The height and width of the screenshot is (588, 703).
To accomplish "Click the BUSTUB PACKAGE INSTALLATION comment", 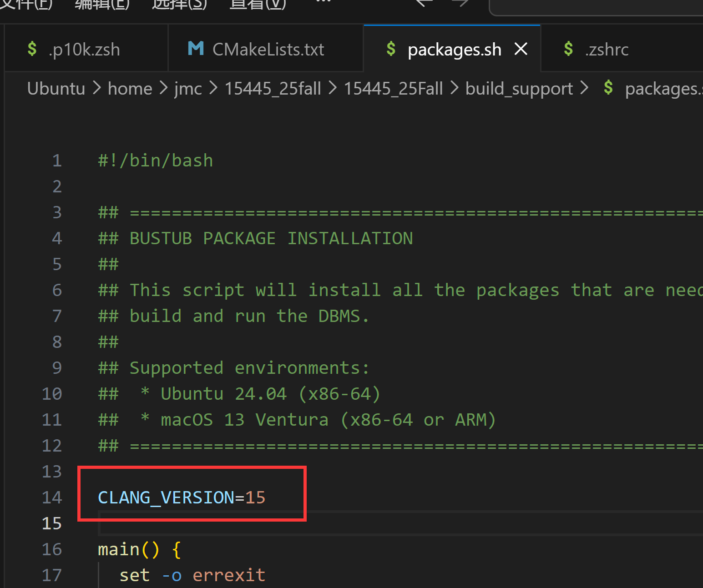I will 256,238.
